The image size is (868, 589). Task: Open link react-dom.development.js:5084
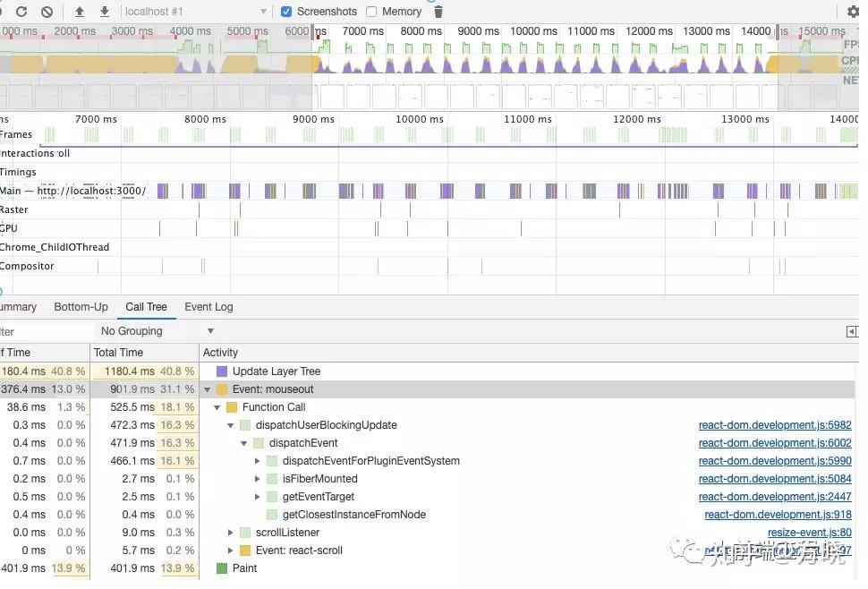click(x=774, y=479)
